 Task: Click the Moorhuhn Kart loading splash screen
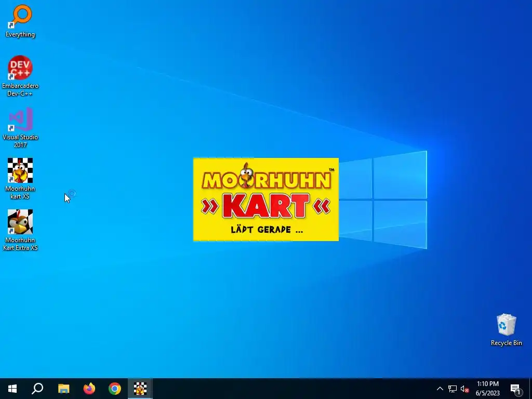click(x=266, y=199)
